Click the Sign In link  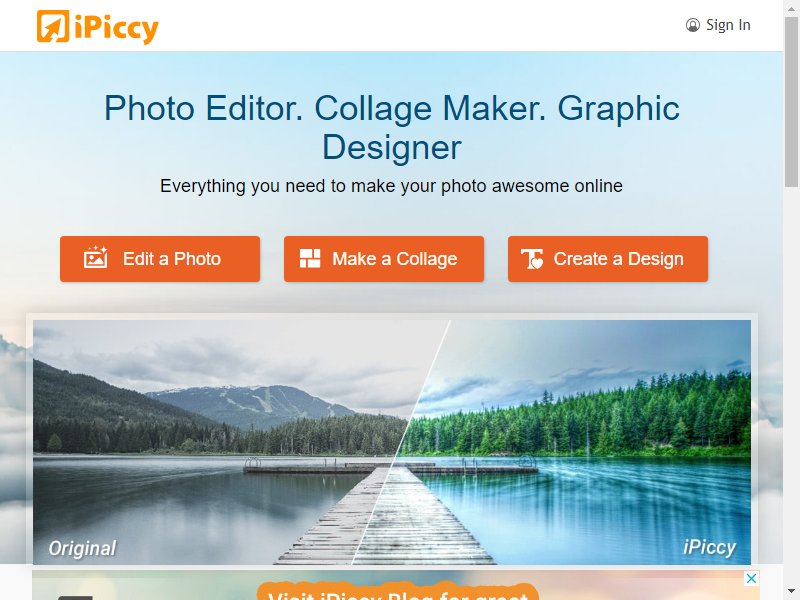[x=728, y=25]
